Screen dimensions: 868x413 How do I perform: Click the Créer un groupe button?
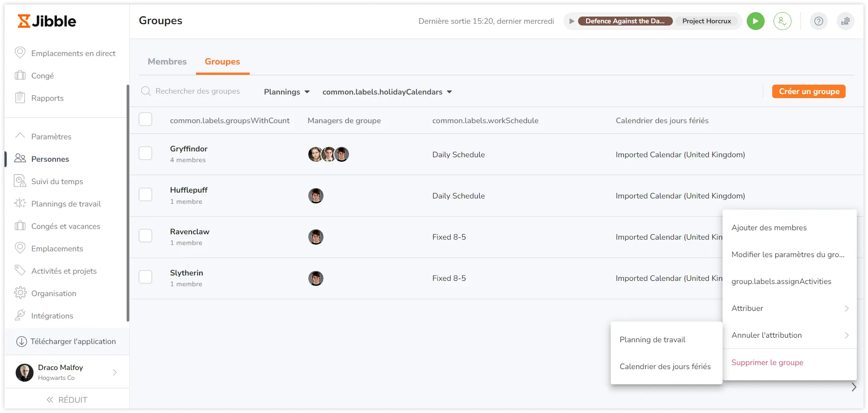pyautogui.click(x=808, y=91)
